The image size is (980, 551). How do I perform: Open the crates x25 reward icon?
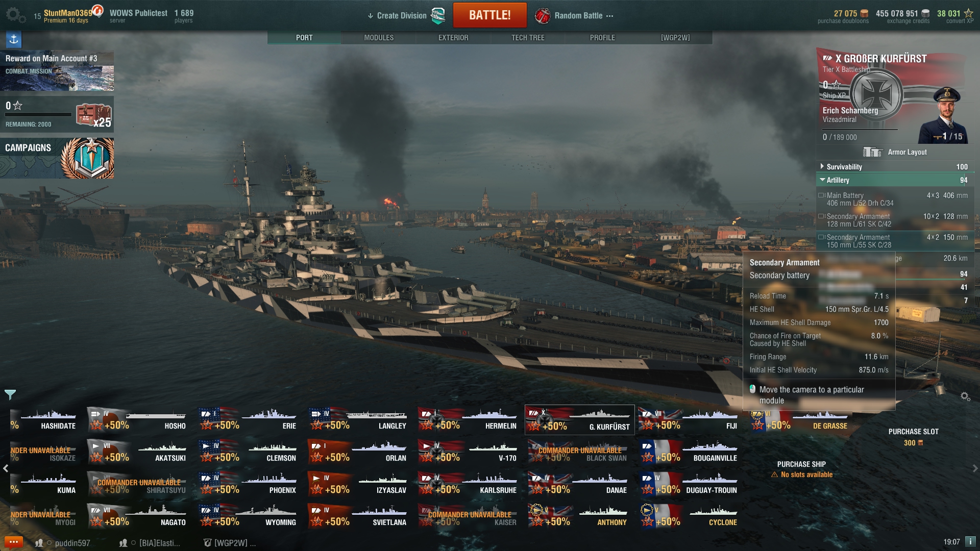[x=94, y=115]
